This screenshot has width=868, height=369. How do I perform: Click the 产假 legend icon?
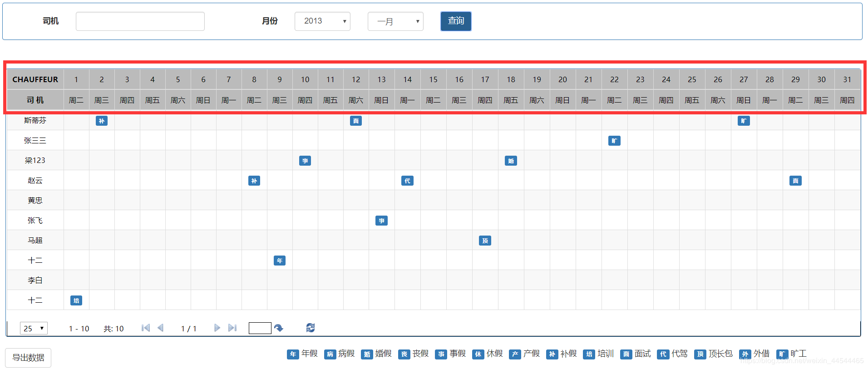[x=515, y=354]
